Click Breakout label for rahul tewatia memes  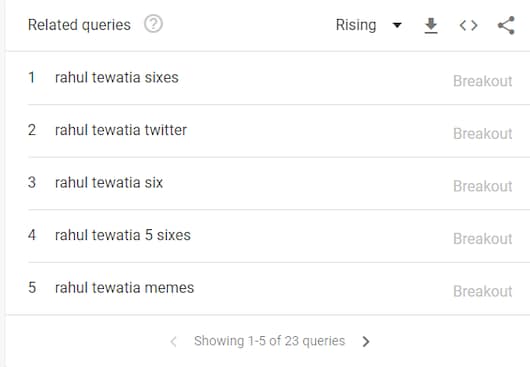point(483,291)
